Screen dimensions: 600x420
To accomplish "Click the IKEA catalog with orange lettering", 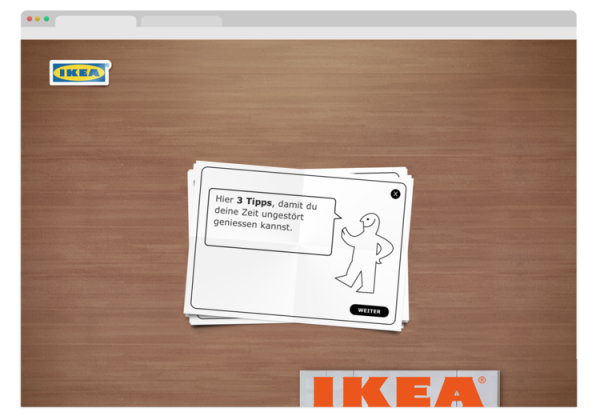I will coord(399,388).
